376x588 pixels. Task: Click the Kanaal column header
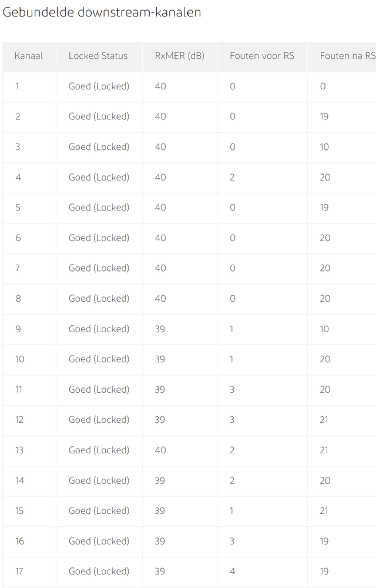[x=29, y=56]
